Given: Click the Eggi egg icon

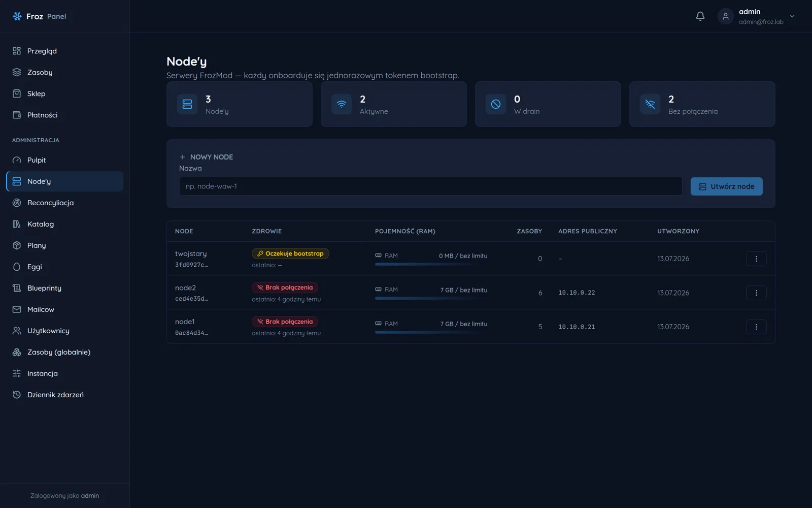Looking at the screenshot, I should (17, 267).
